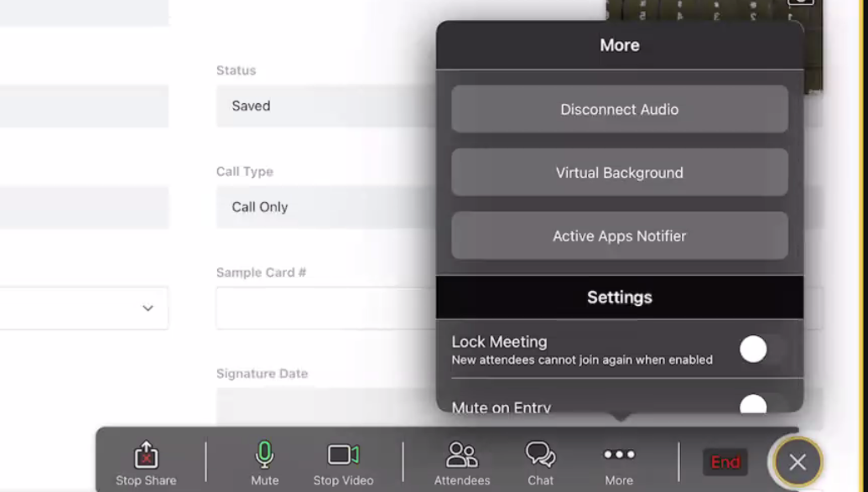Choose Virtual Background from the More menu

[x=619, y=173]
